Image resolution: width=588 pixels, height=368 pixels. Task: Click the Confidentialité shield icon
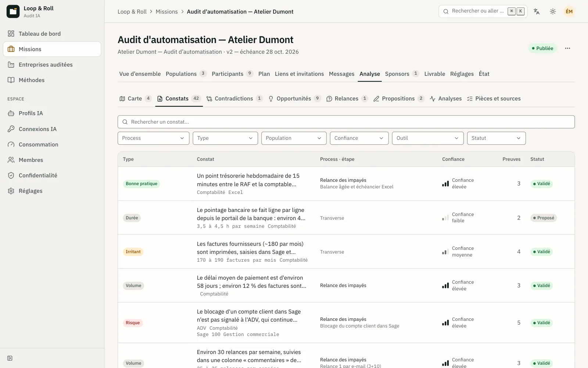[11, 175]
